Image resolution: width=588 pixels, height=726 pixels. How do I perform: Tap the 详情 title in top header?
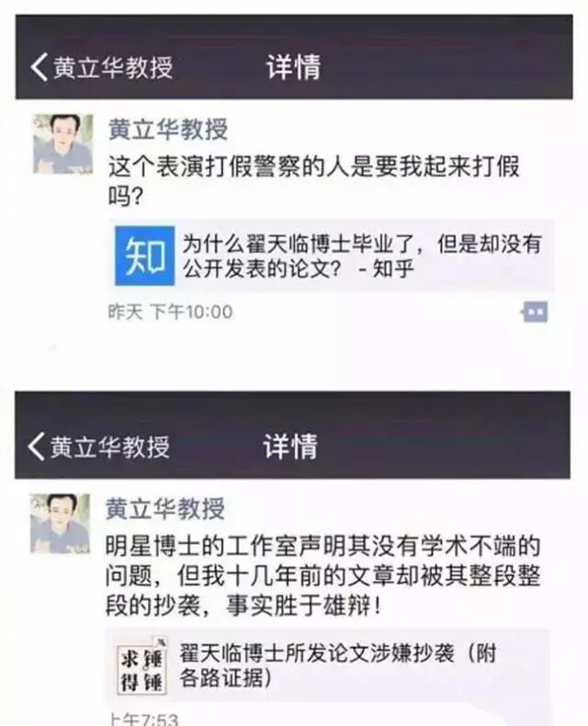tap(293, 67)
